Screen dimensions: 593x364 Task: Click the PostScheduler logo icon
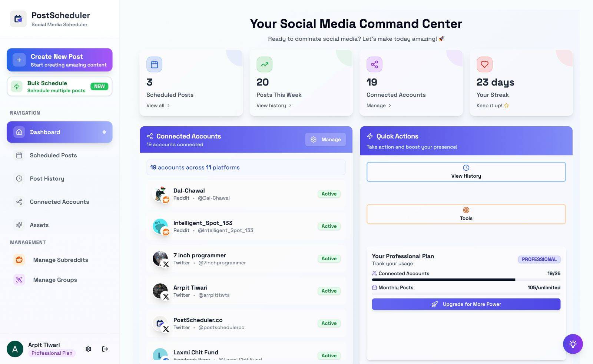18,19
